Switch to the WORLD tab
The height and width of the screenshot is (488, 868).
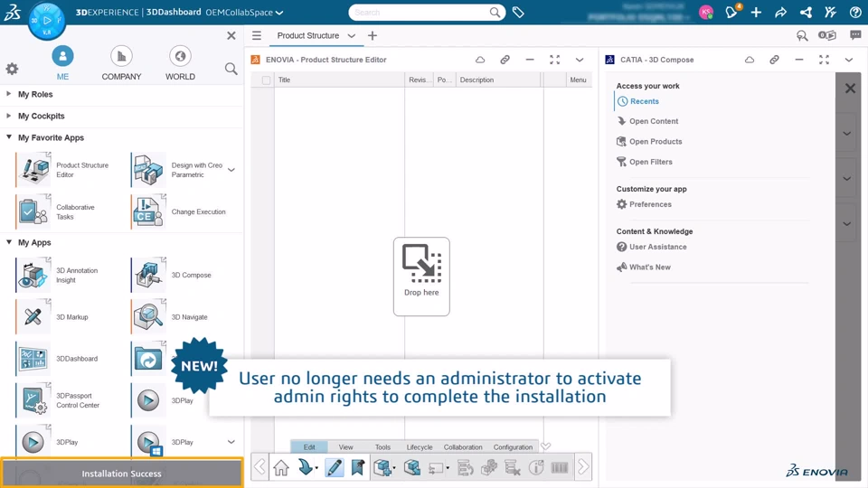pyautogui.click(x=181, y=63)
